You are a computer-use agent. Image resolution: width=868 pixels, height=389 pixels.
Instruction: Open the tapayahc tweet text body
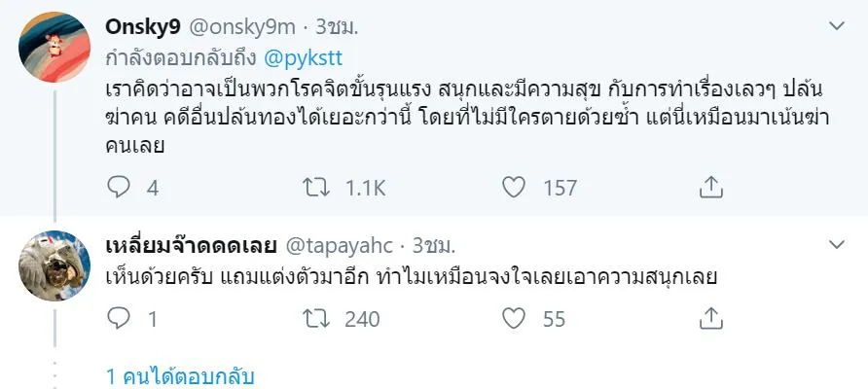409,275
